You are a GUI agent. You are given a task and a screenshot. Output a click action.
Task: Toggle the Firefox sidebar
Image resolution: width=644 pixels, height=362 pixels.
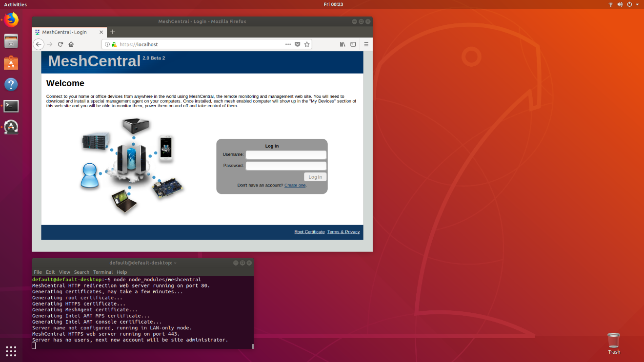(353, 44)
